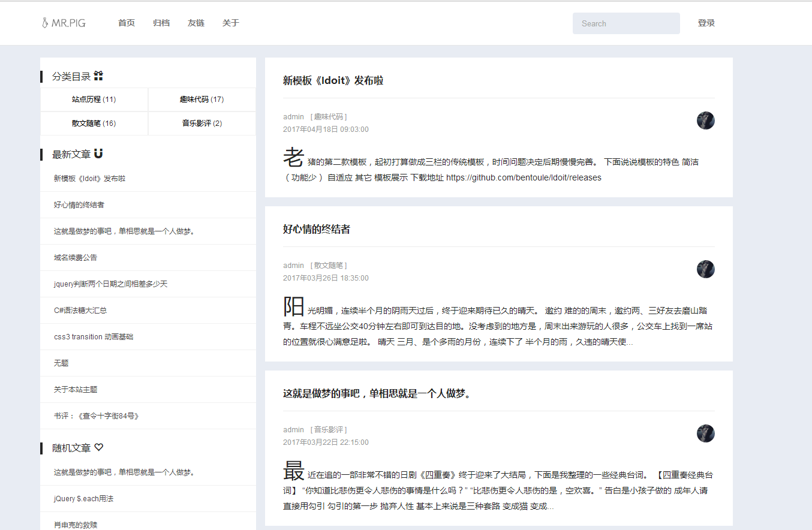Click the magnet icon beside 最新文章
This screenshot has width=812, height=530.
click(x=98, y=154)
